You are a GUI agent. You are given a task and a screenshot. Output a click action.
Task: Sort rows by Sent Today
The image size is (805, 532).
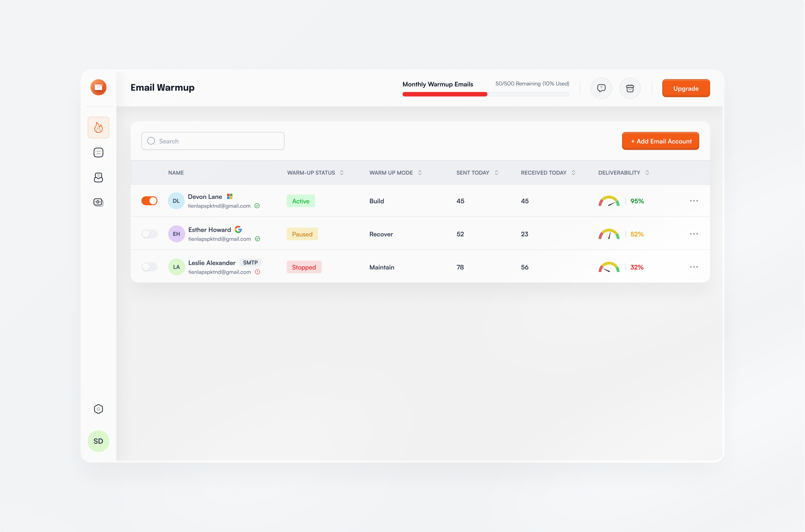497,173
